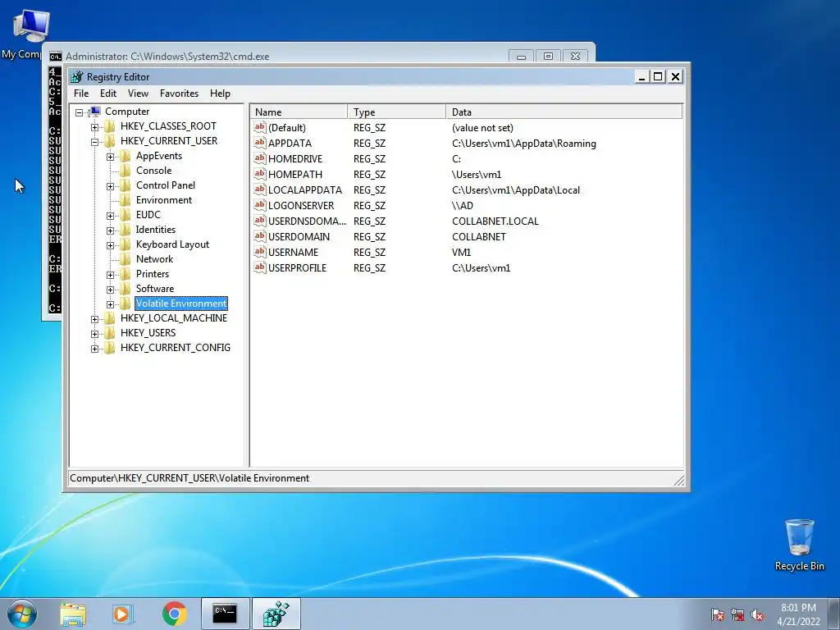
Task: Open Windows Media Player from taskbar
Action: (x=123, y=614)
